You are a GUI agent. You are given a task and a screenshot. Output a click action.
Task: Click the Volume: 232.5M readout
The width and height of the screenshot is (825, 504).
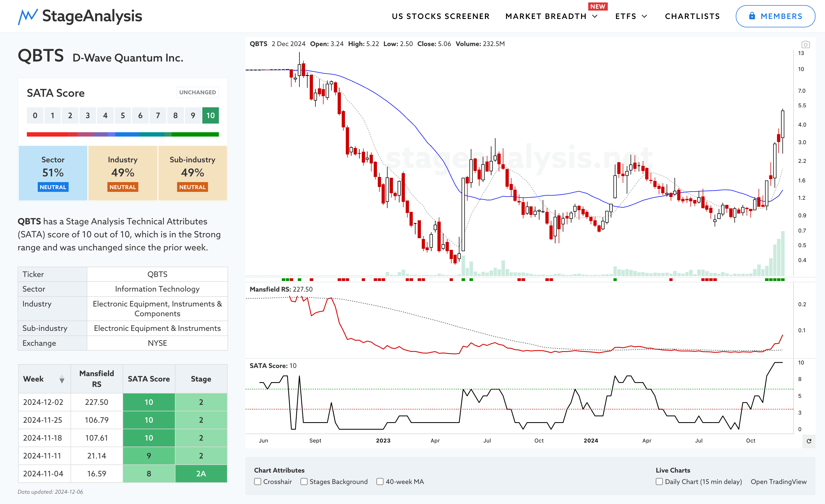[x=480, y=44]
